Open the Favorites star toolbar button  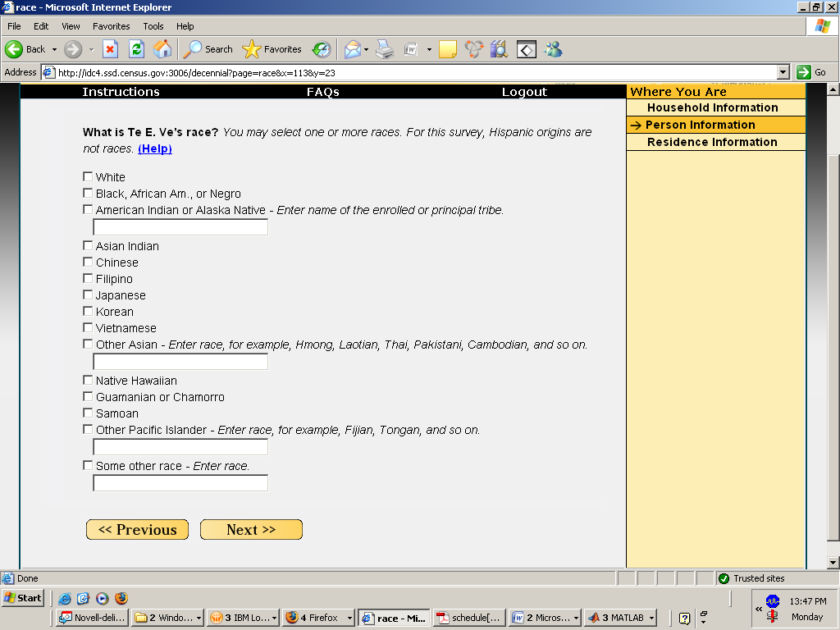(x=272, y=49)
